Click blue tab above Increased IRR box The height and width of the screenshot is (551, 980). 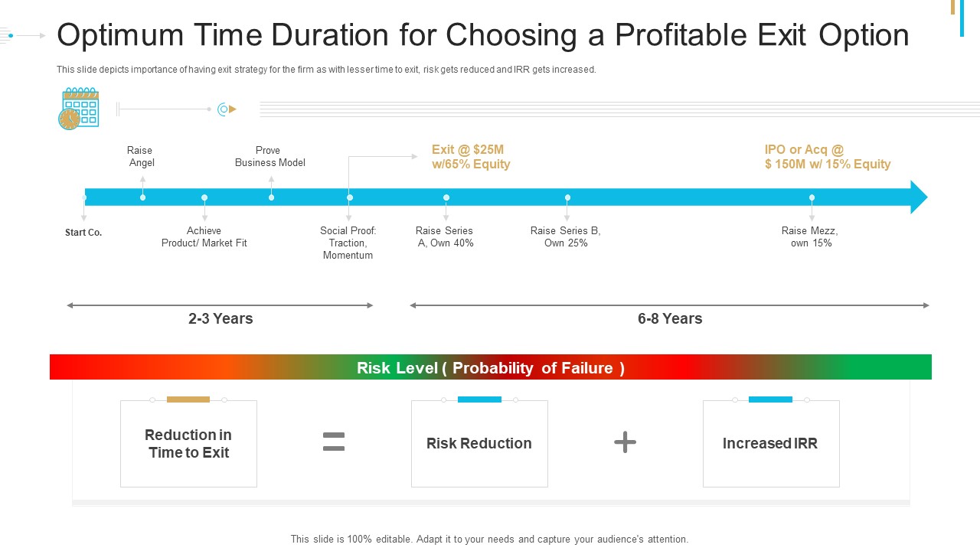coord(770,399)
